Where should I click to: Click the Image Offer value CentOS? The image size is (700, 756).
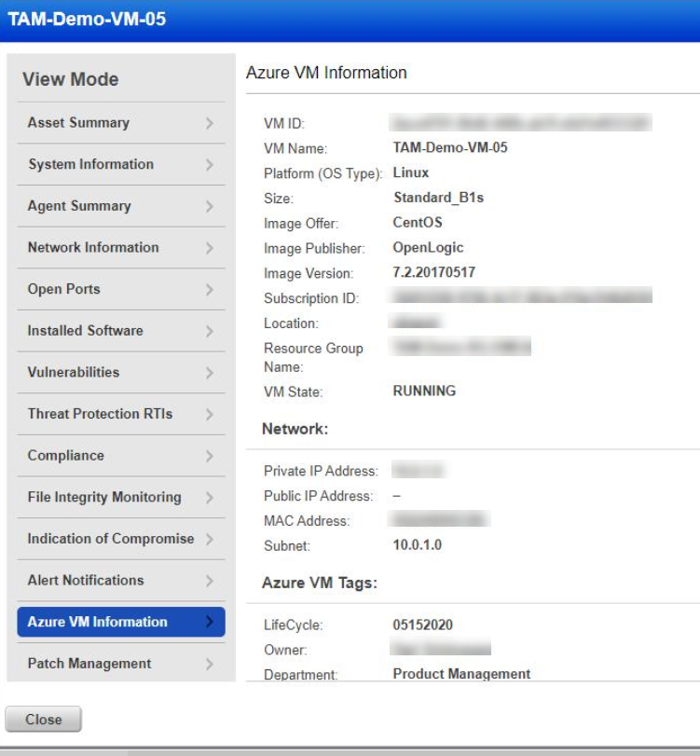[418, 223]
